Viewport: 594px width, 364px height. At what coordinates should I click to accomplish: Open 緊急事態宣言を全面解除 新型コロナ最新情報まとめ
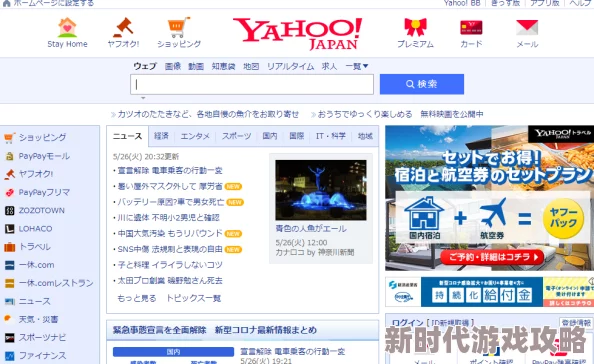[x=215, y=330]
